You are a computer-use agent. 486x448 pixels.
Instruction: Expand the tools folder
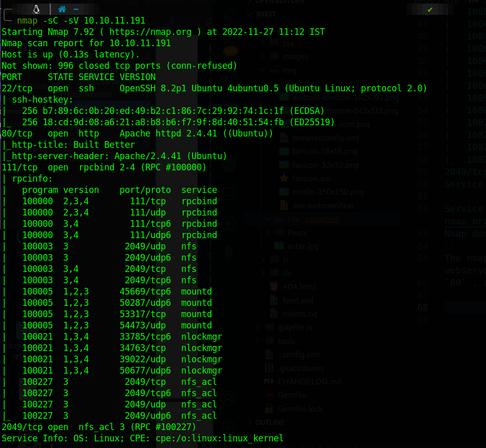[286, 341]
